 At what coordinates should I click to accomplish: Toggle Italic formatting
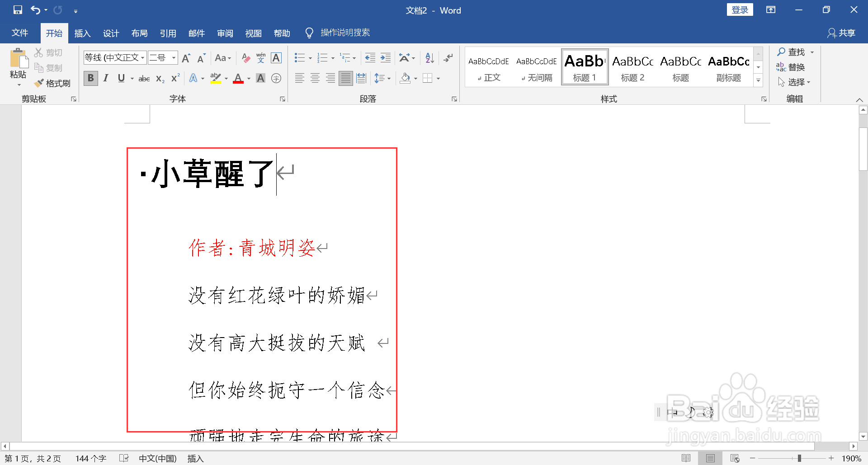[x=106, y=78]
